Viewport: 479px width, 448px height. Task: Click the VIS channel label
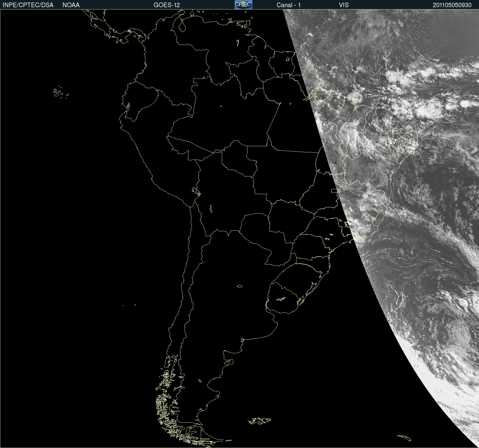[344, 5]
